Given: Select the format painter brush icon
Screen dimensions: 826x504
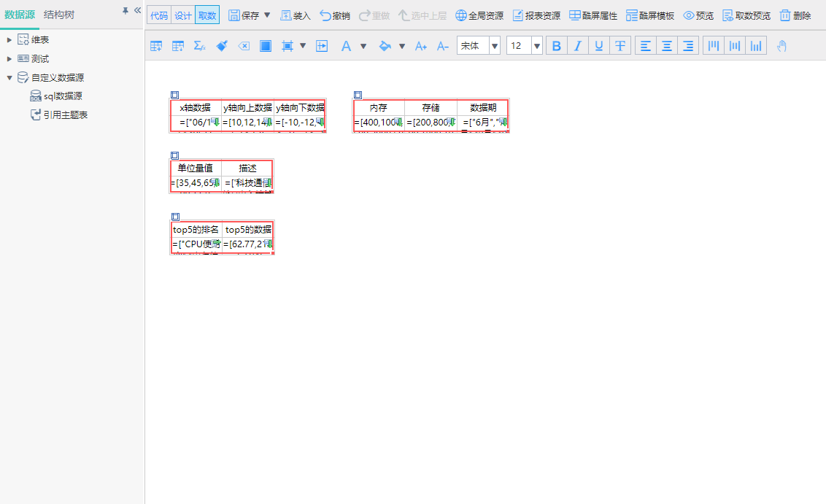Looking at the screenshot, I should [222, 45].
